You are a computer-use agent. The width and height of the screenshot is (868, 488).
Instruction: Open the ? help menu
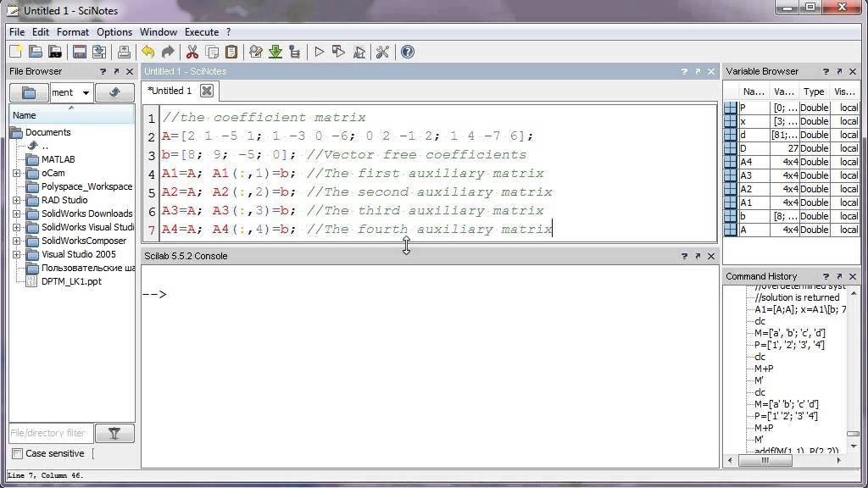pyautogui.click(x=229, y=32)
